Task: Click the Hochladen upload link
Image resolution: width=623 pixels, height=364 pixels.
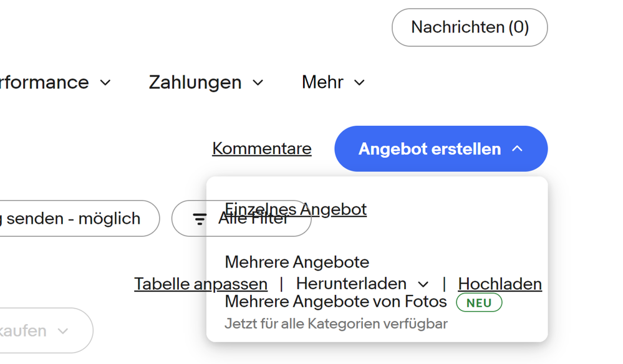Action: [500, 284]
